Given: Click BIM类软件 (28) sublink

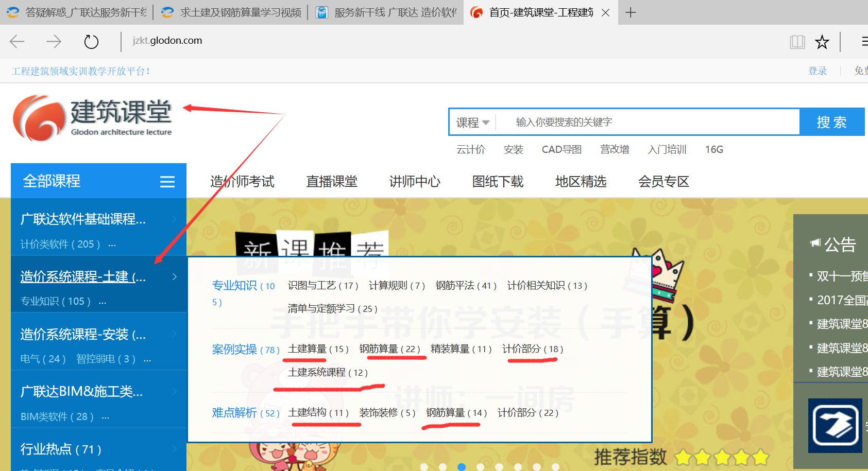Looking at the screenshot, I should pos(57,416).
